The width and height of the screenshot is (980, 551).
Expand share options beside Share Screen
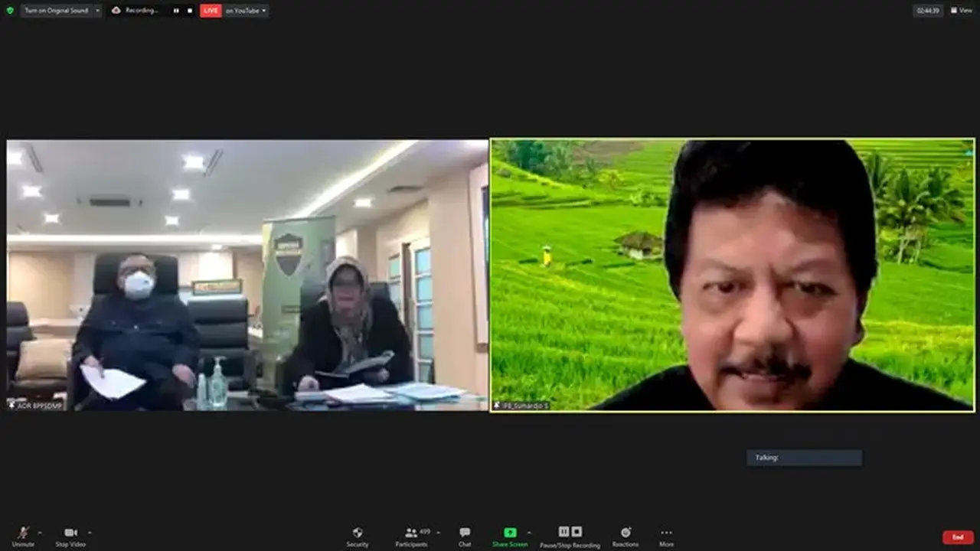[x=529, y=533]
